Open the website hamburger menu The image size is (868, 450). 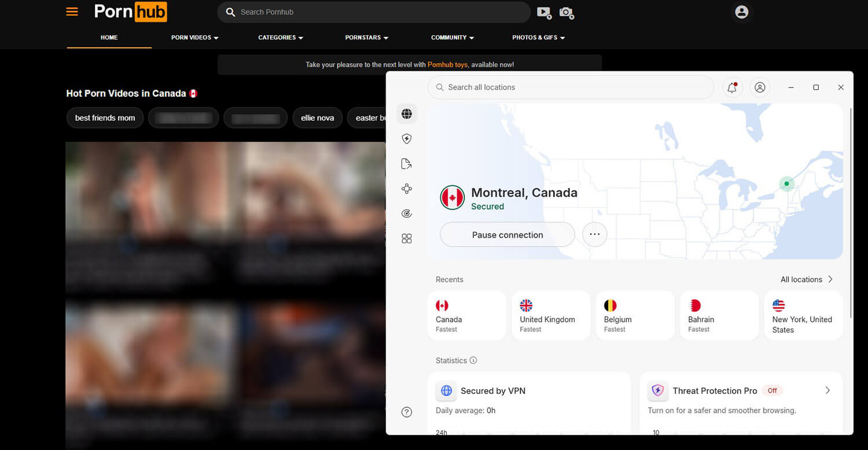pos(72,12)
